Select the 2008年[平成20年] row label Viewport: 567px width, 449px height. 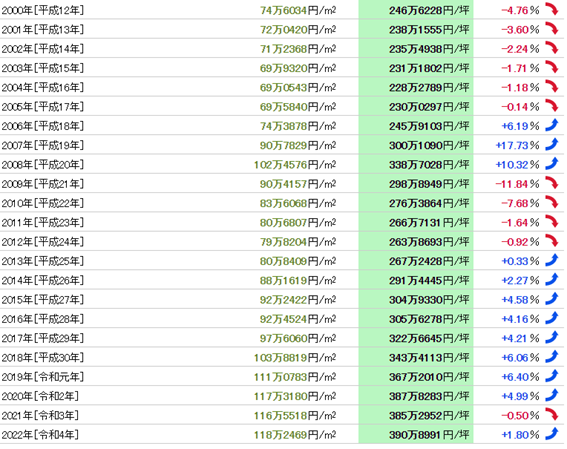[43, 164]
